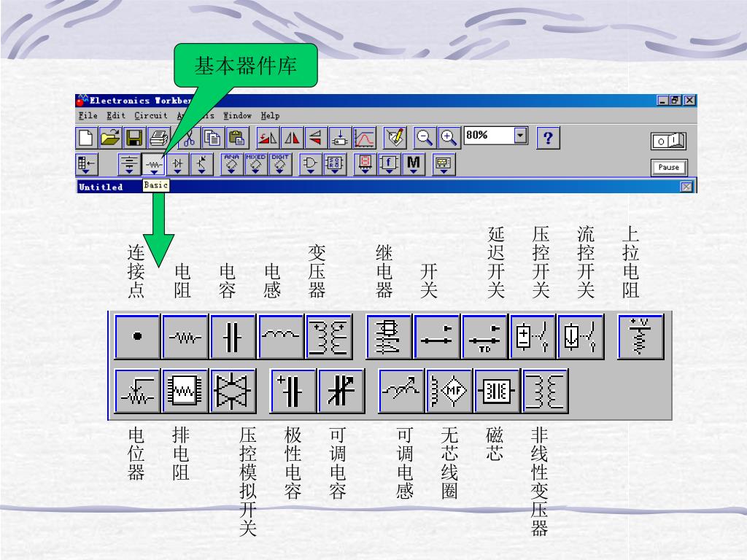Image resolution: width=747 pixels, height=560 pixels.
Task: Select the magnetic core component
Action: click(497, 391)
